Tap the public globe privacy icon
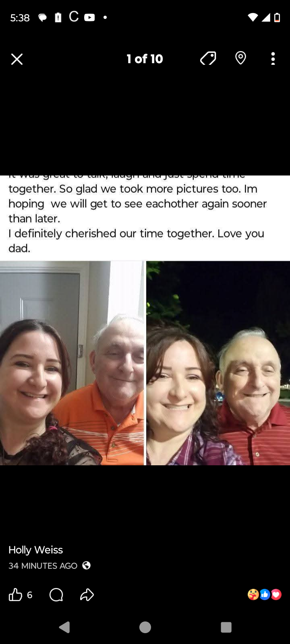The width and height of the screenshot is (290, 644). (86, 566)
